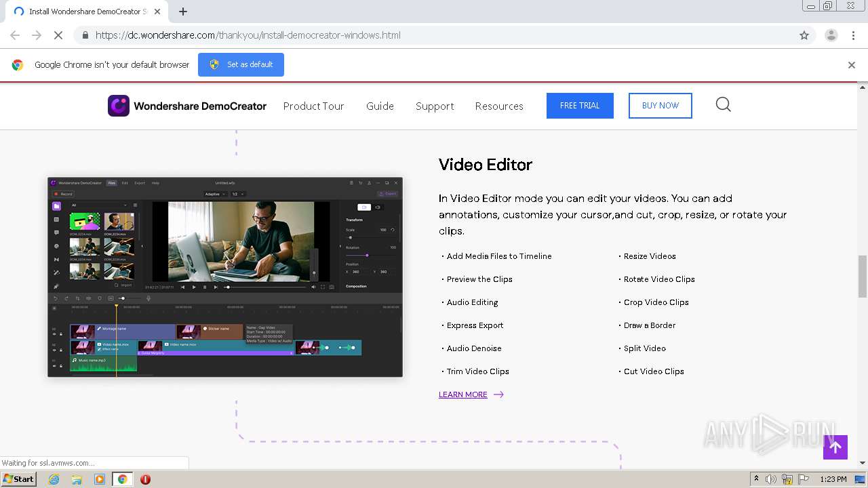Select 'Audio Denoise' feature text
The width and height of the screenshot is (868, 488).
tap(474, 348)
